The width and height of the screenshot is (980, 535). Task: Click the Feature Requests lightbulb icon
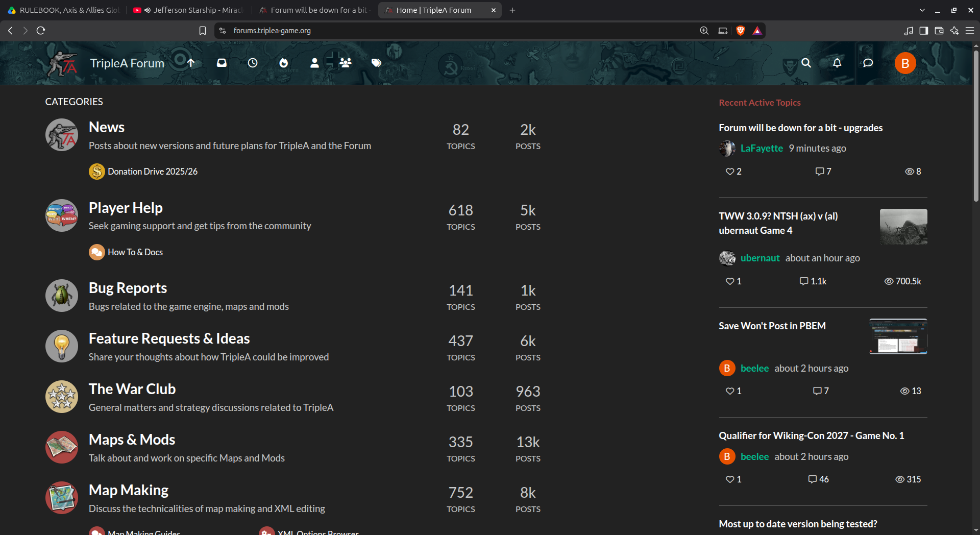coord(62,346)
